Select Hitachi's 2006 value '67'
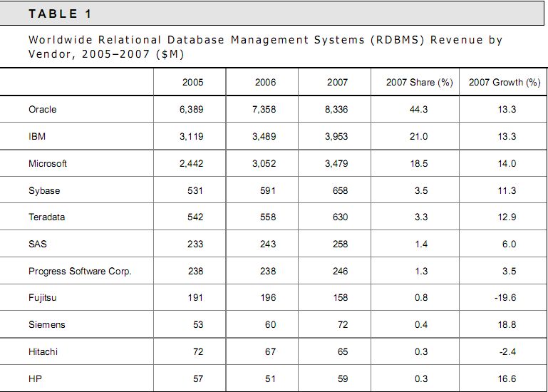 coord(271,351)
